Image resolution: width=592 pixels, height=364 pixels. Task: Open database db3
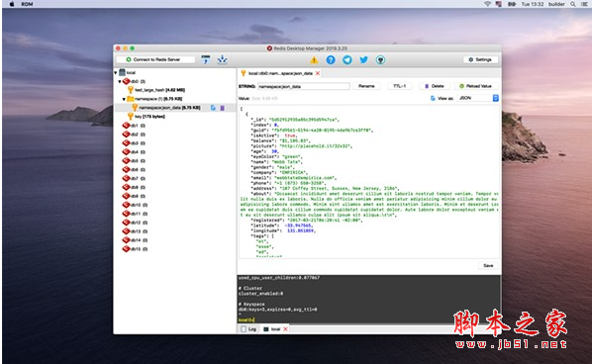point(134,143)
